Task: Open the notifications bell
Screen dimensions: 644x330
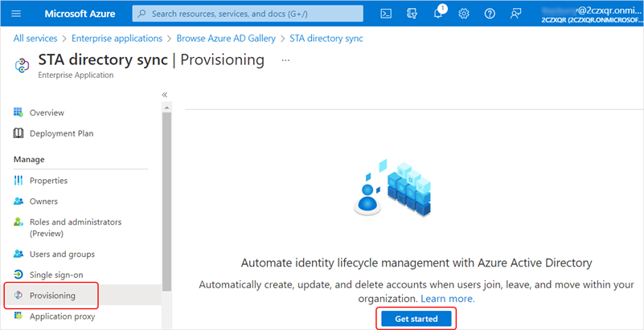Action: point(439,13)
